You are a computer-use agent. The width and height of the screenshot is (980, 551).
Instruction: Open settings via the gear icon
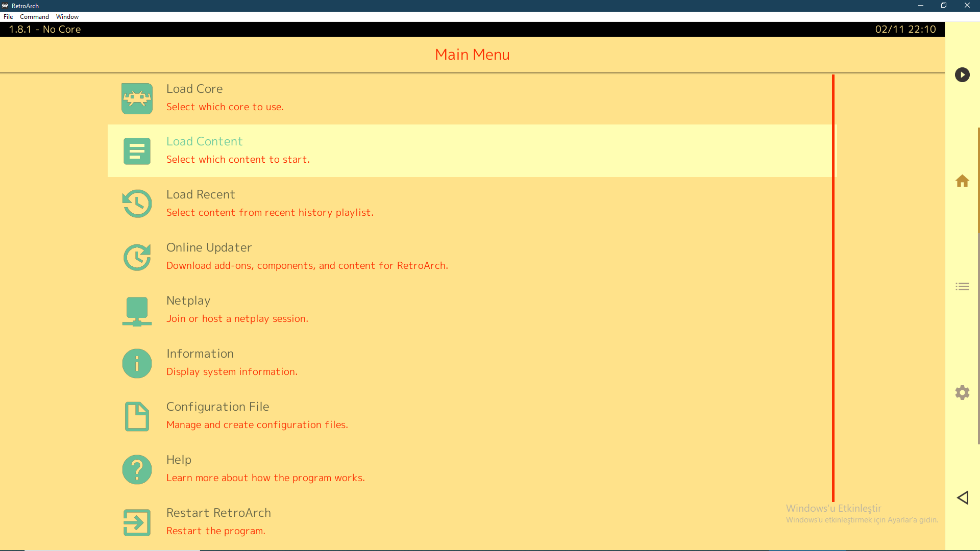click(x=963, y=392)
